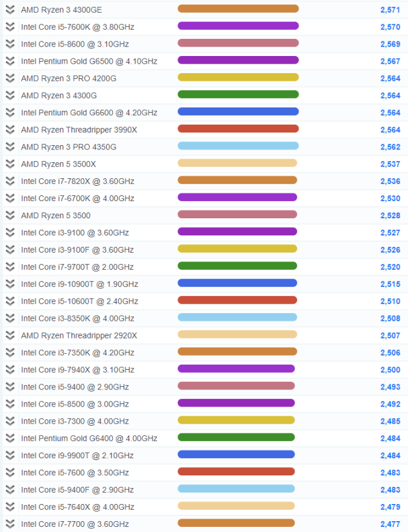Expand chevron beside Intel Core i7-7700
Image resolution: width=408 pixels, height=532 pixels.
coord(10,524)
